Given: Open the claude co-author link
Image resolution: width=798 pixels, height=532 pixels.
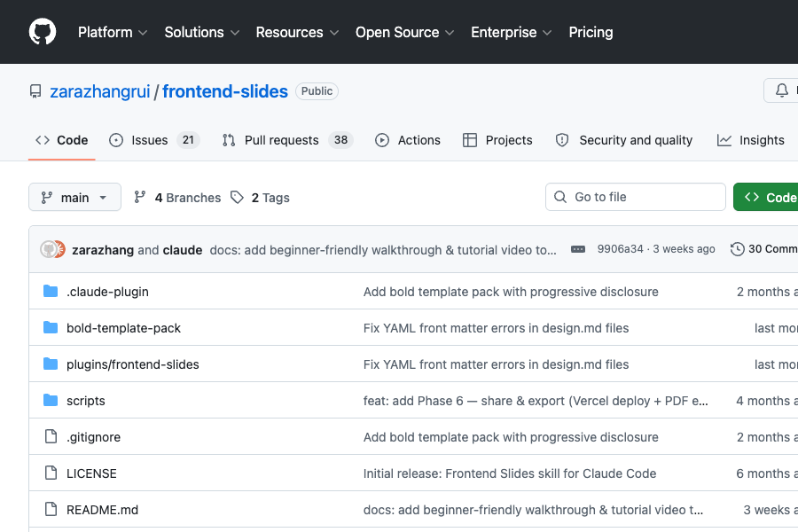Looking at the screenshot, I should click(182, 250).
